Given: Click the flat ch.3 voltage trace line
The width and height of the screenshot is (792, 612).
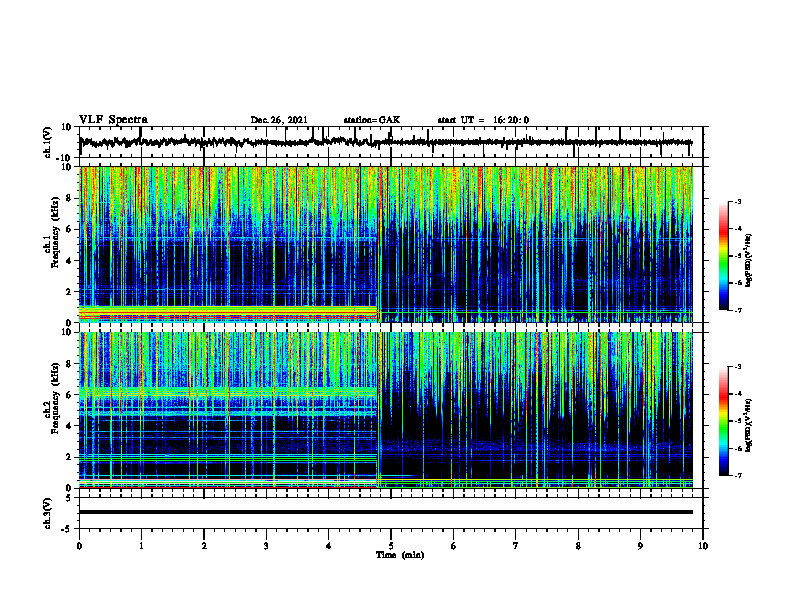Looking at the screenshot, I should pos(385,512).
